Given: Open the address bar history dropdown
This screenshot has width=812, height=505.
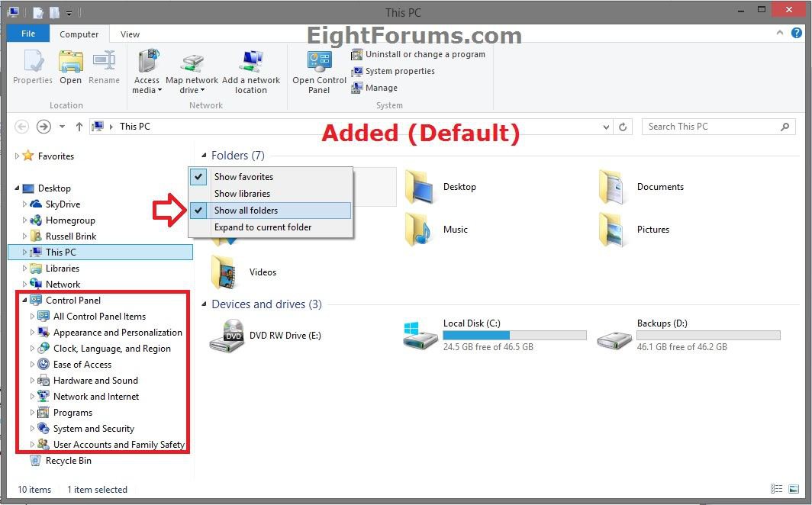Looking at the screenshot, I should pos(606,127).
